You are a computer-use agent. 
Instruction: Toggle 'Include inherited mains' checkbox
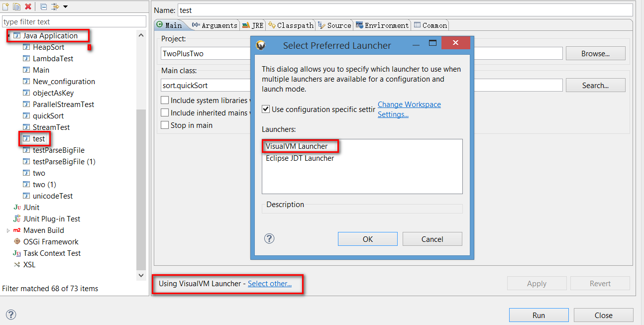click(165, 113)
